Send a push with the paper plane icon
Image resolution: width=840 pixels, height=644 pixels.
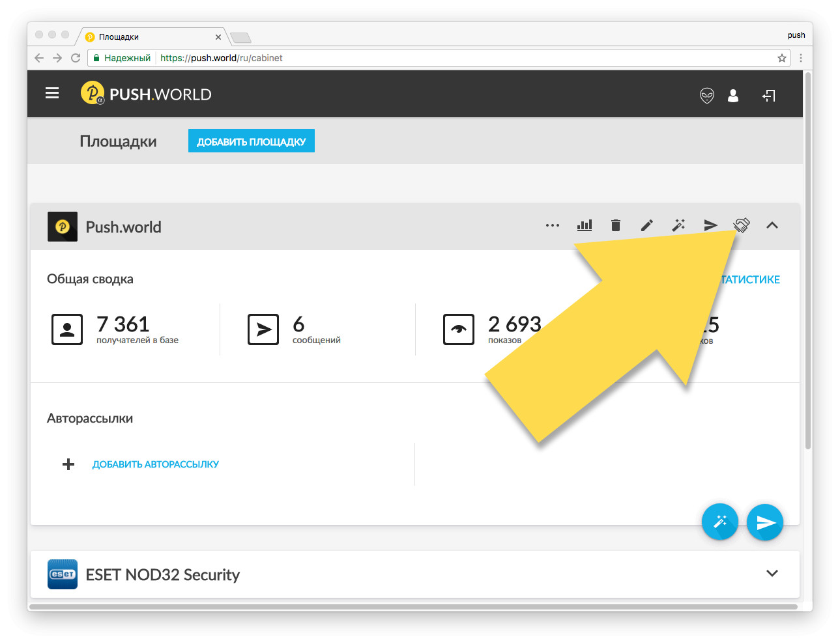[x=710, y=225]
